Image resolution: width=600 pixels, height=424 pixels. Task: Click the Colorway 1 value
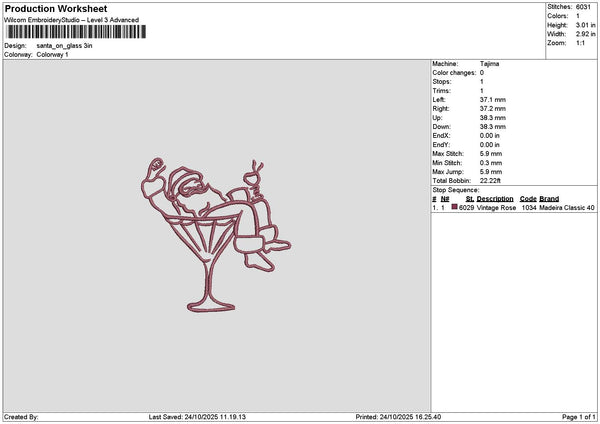point(52,55)
